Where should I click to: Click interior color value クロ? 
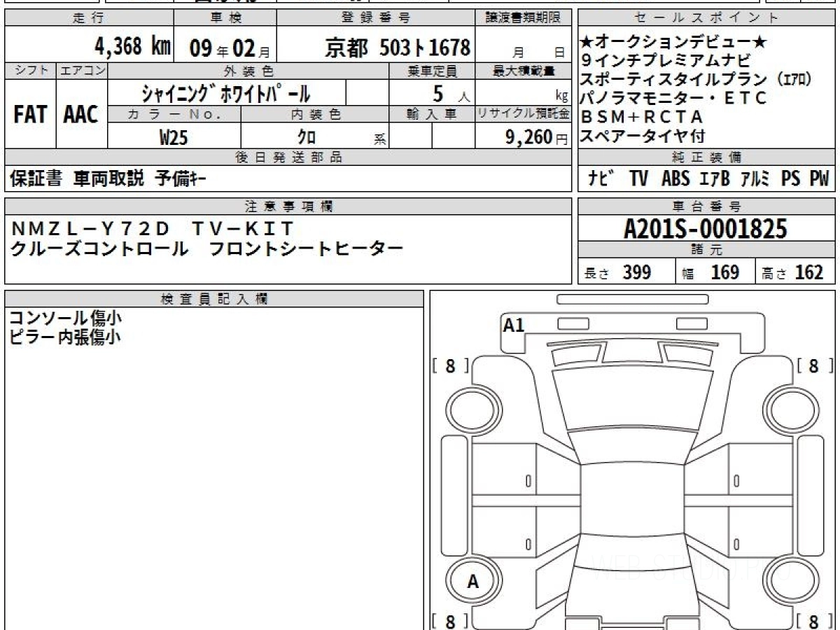(307, 137)
